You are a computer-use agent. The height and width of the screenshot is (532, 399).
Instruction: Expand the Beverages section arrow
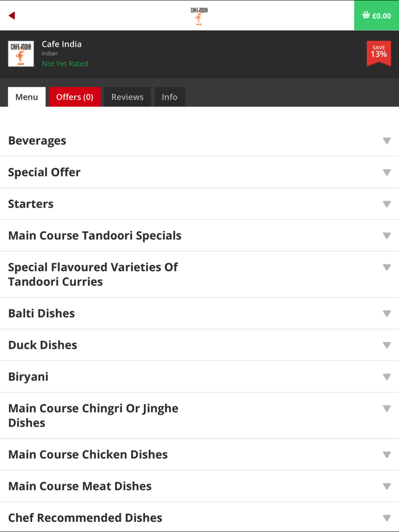point(386,141)
